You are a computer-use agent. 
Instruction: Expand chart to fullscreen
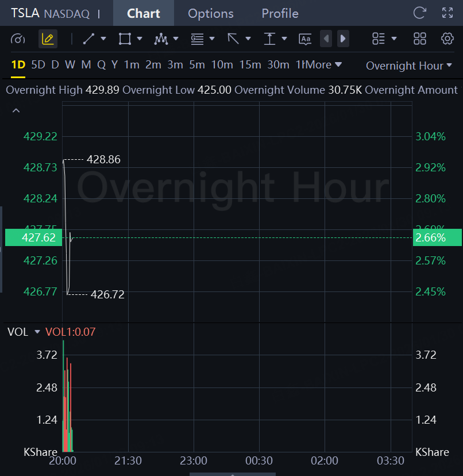click(447, 13)
